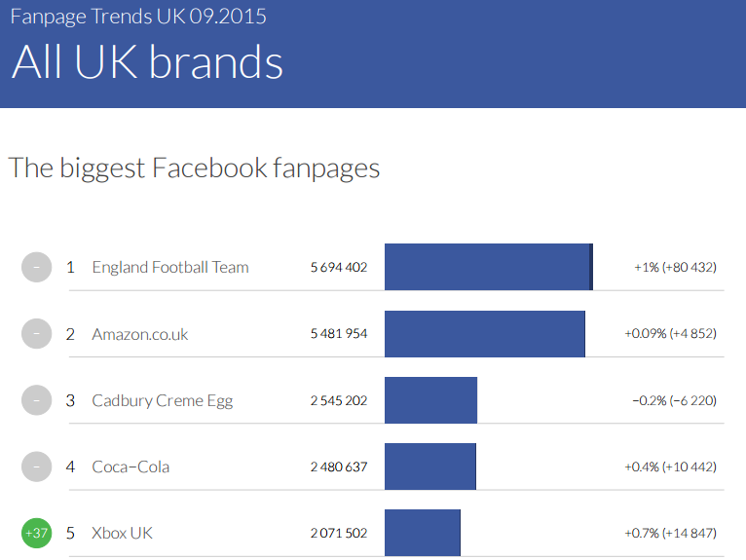Click the Coca-Cola fan count bar
Viewport: 746px width, 560px height.
coord(429,467)
